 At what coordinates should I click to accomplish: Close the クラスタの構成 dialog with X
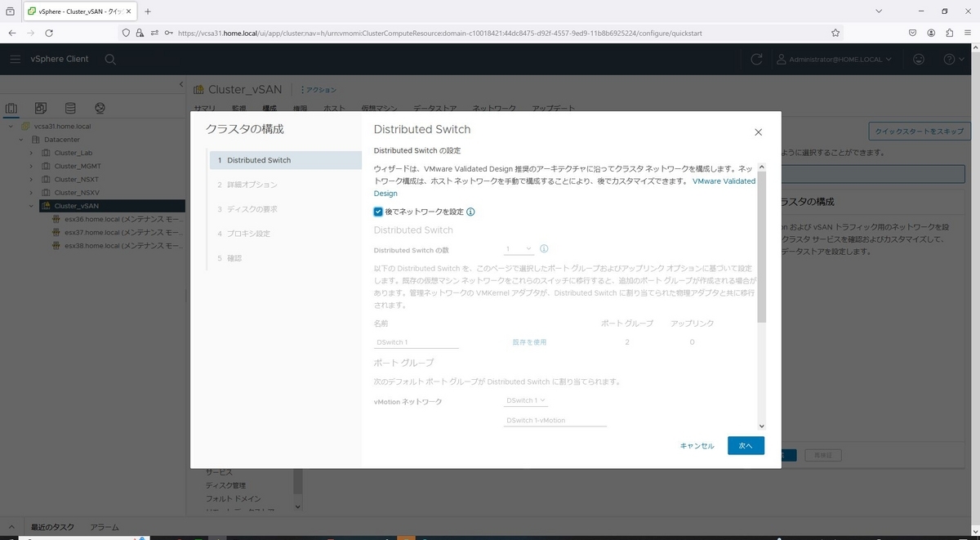click(x=758, y=132)
